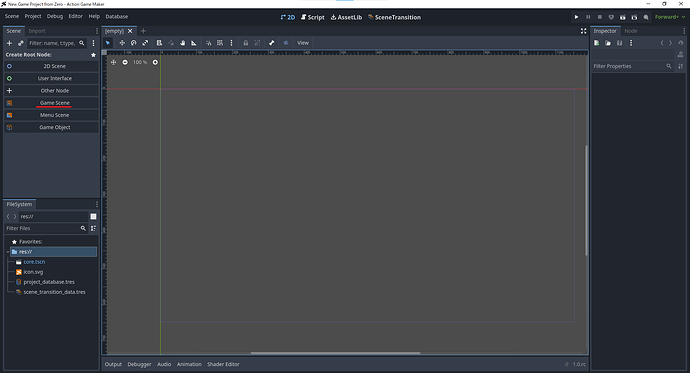Activate the Scale Mode tool
Image resolution: width=690 pixels, height=373 pixels.
tap(145, 43)
